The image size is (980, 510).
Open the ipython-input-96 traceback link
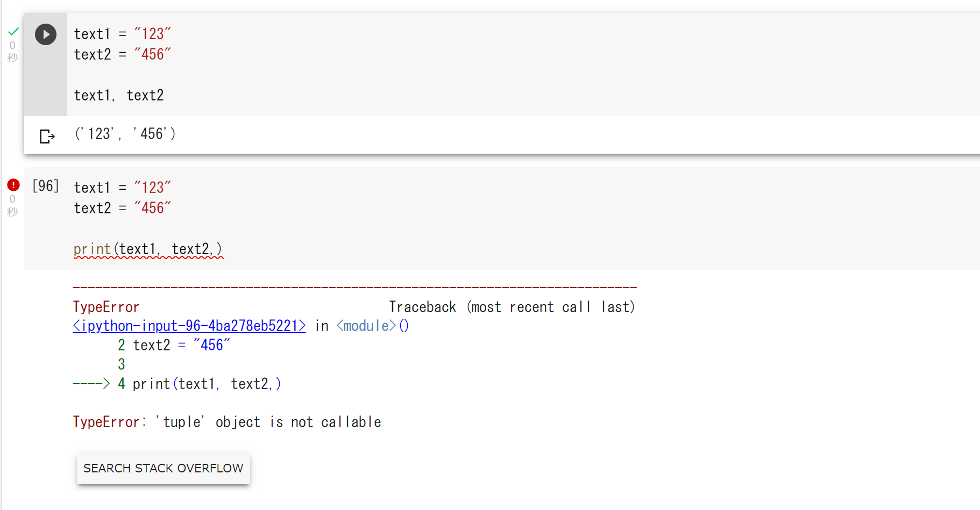(x=189, y=326)
